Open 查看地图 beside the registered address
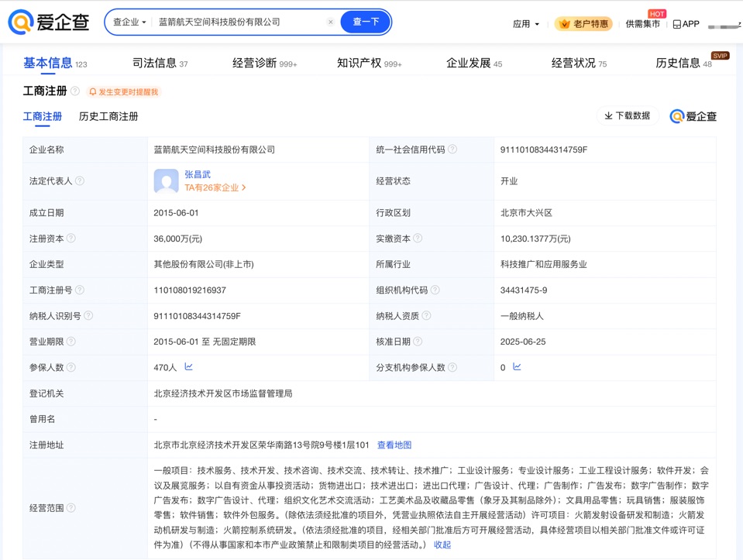 point(394,445)
